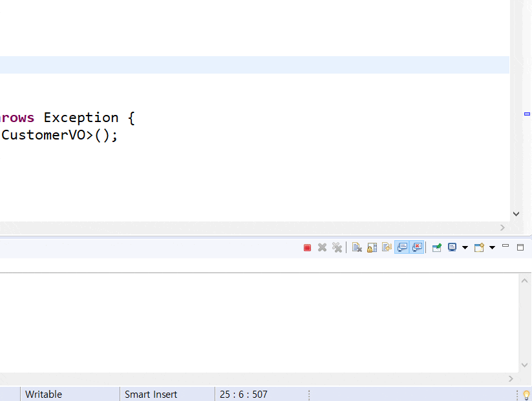Screen dimensions: 532x401
Task: Toggle word wrap in the console
Action: [387, 247]
